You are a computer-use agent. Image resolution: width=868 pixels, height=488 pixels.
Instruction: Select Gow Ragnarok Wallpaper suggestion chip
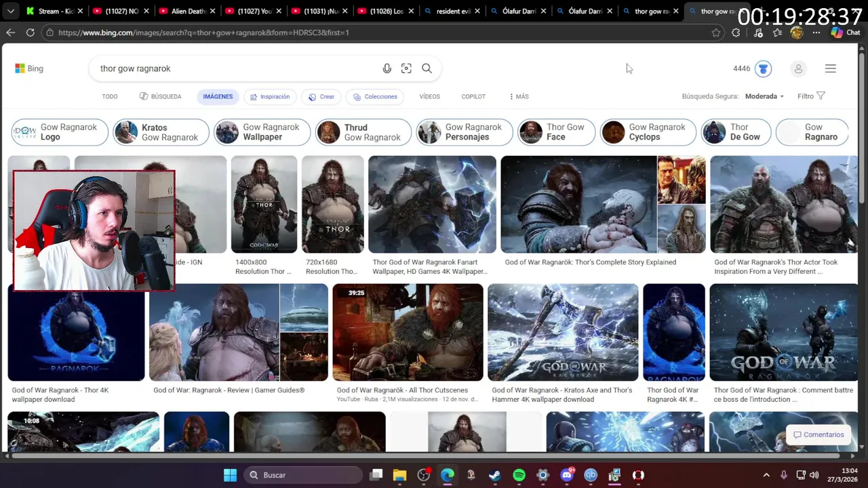(x=262, y=132)
